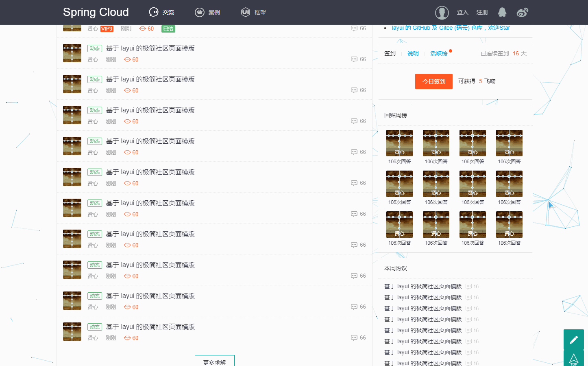Click the 可获得 5 飞吻 text

pos(477,81)
